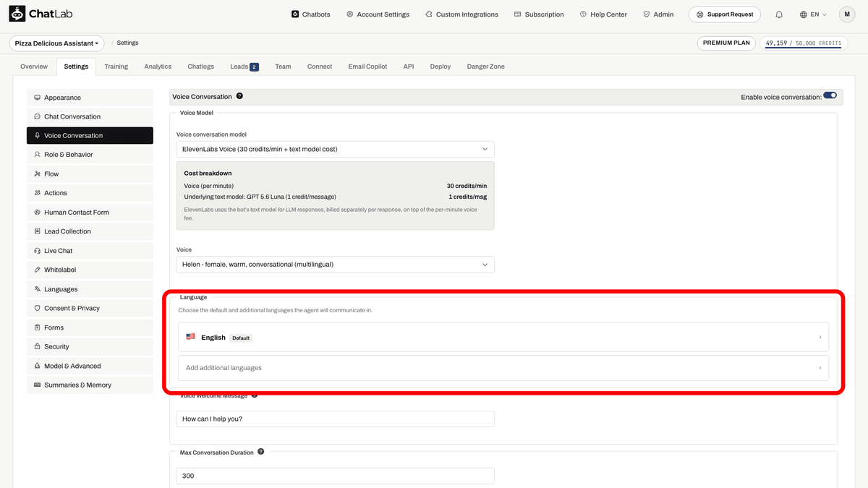Click the Appearance monitor icon in sidebar
The image size is (868, 488).
(37, 98)
